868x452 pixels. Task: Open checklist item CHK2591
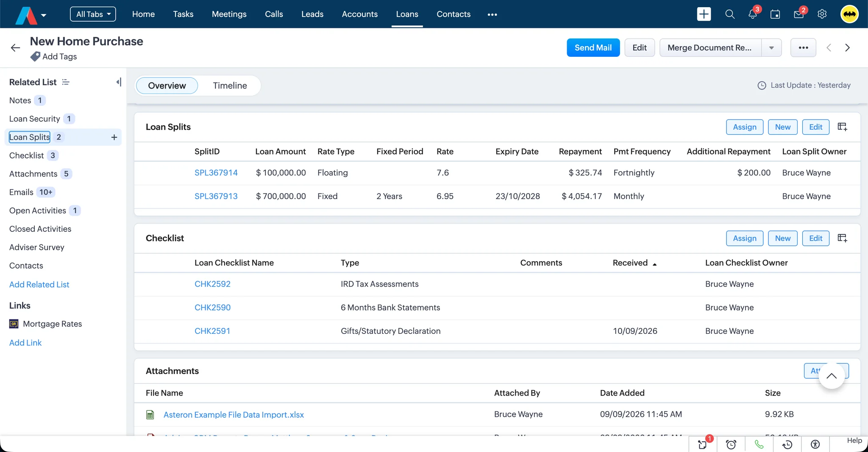212,331
